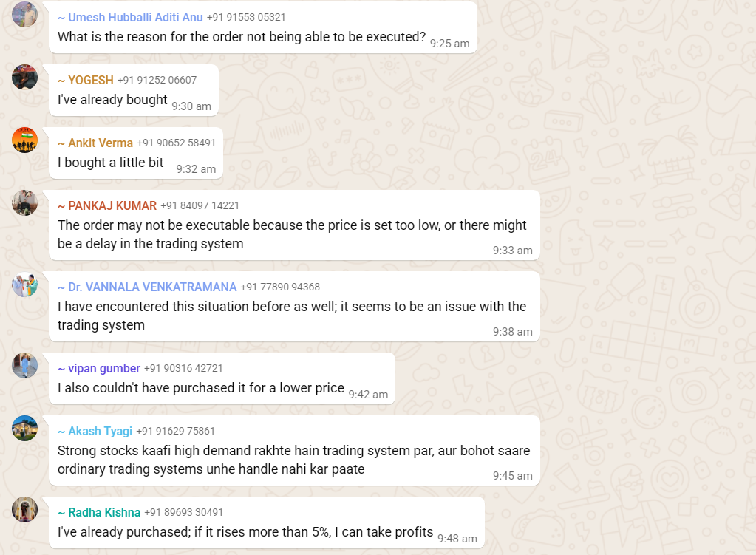View PANKAJ KUMAR's profile photo
756x555 pixels.
pyautogui.click(x=24, y=202)
